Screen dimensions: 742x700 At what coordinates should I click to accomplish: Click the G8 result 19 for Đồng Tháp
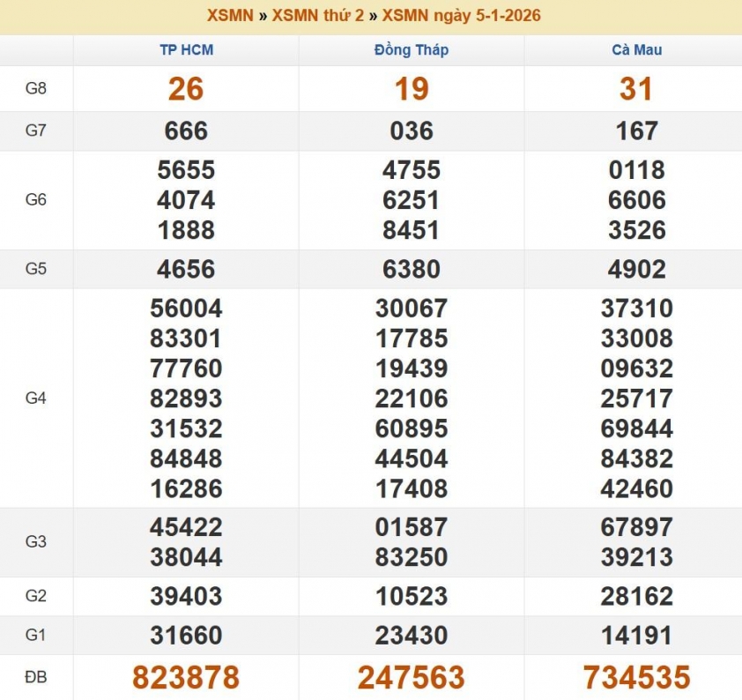[x=411, y=89]
